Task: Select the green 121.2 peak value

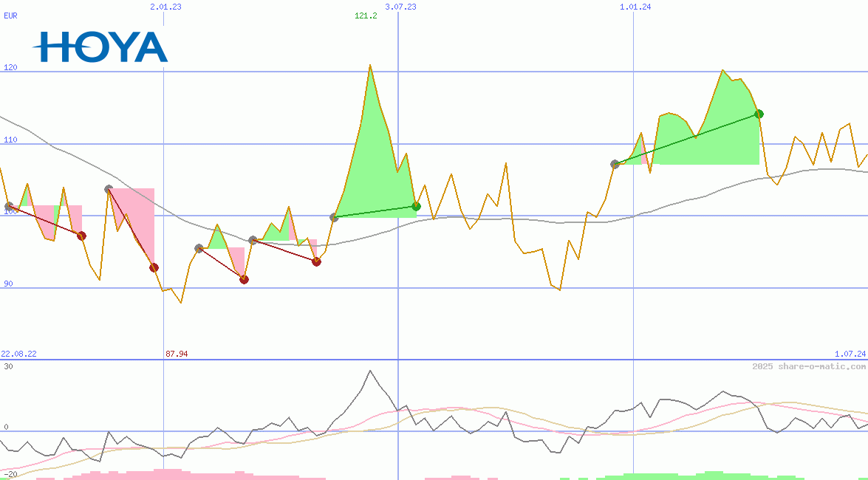Action: point(366,16)
